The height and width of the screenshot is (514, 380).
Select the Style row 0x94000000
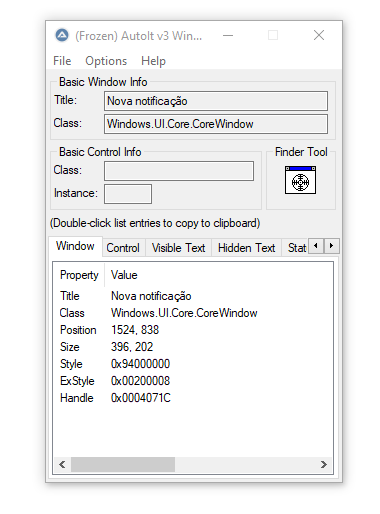[x=193, y=364]
